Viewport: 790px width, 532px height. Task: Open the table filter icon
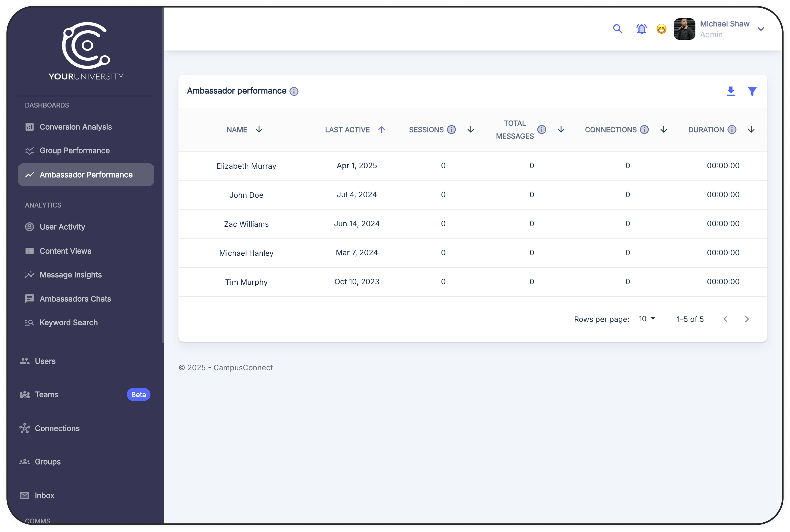click(x=752, y=91)
